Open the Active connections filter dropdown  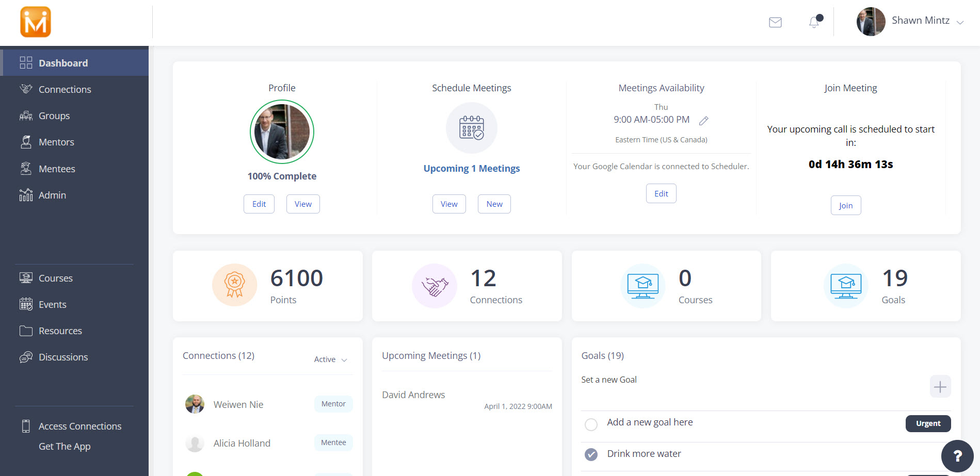330,359
